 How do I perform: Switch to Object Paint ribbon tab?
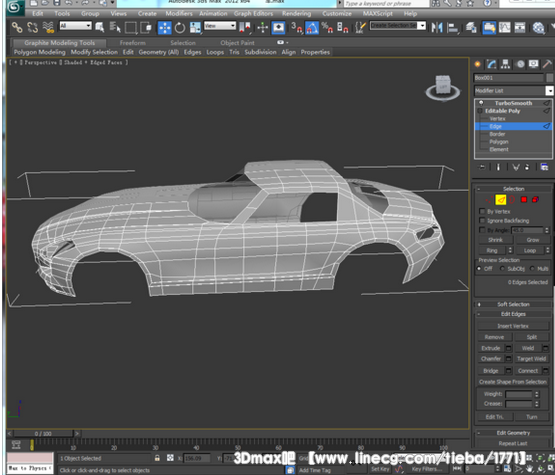(237, 43)
